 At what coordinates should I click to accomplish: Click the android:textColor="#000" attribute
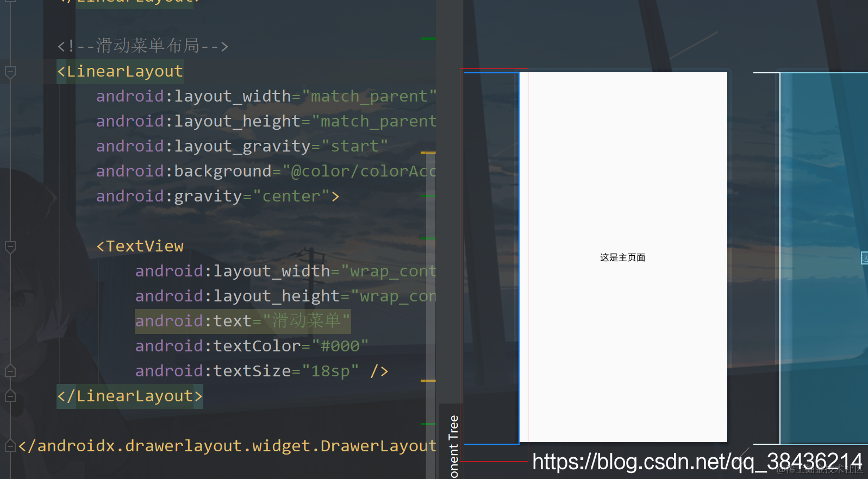coord(252,346)
